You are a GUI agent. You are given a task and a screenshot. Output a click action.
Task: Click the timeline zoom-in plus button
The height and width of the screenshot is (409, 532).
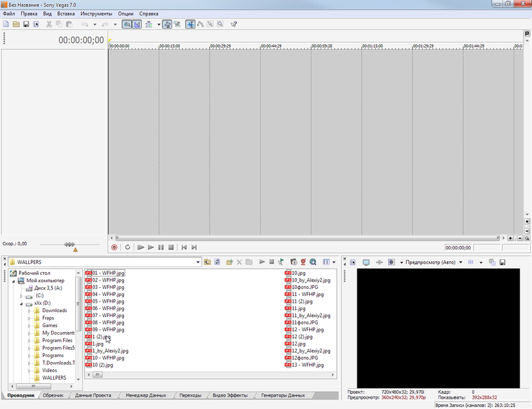[510, 238]
